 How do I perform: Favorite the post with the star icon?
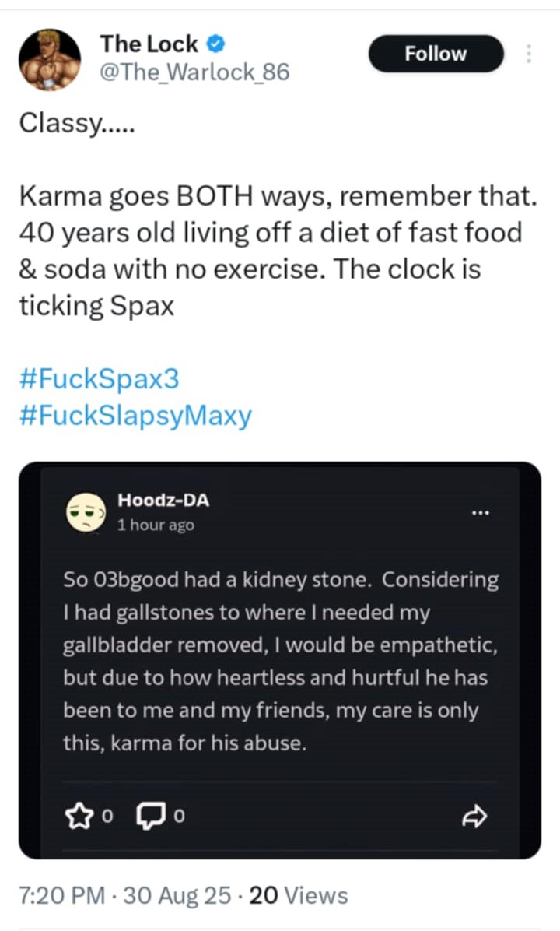[x=79, y=816]
